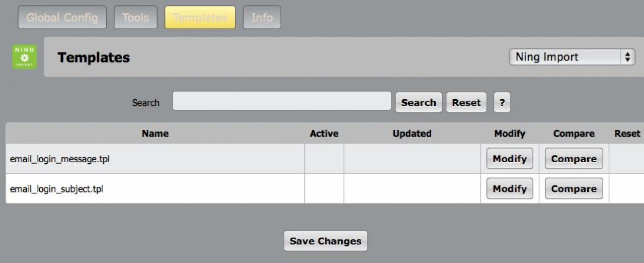Go to the Info tab

tap(262, 18)
